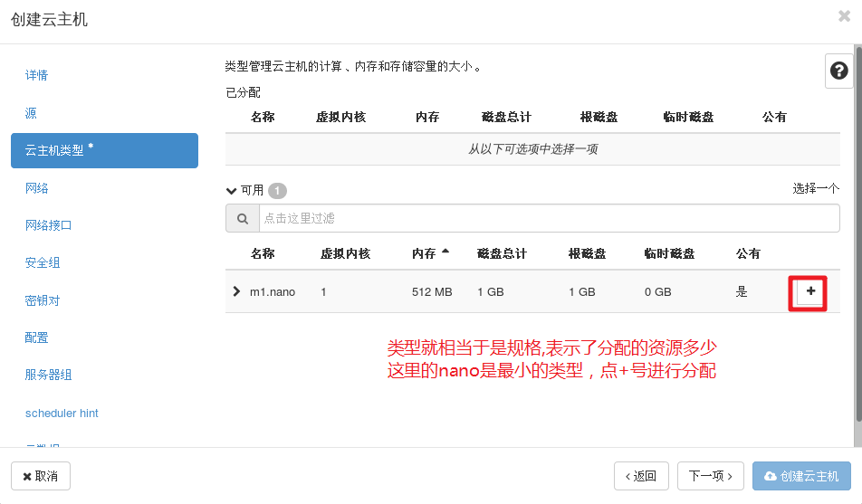
Task: Click the 下一项 next button
Action: pyautogui.click(x=711, y=476)
